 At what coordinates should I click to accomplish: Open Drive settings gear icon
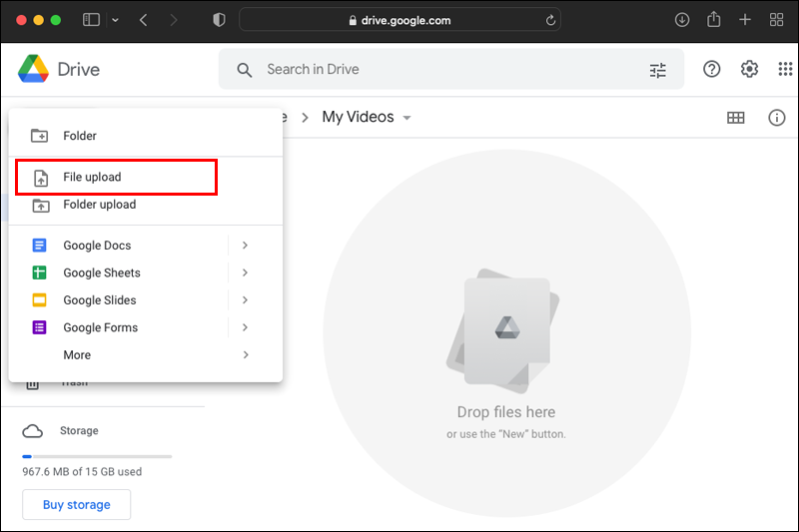point(749,69)
